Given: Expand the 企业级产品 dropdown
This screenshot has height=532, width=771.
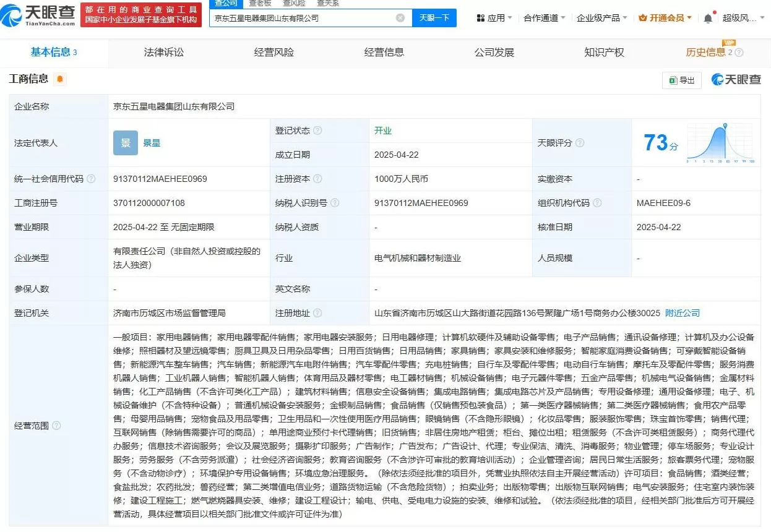Looking at the screenshot, I should click(601, 18).
